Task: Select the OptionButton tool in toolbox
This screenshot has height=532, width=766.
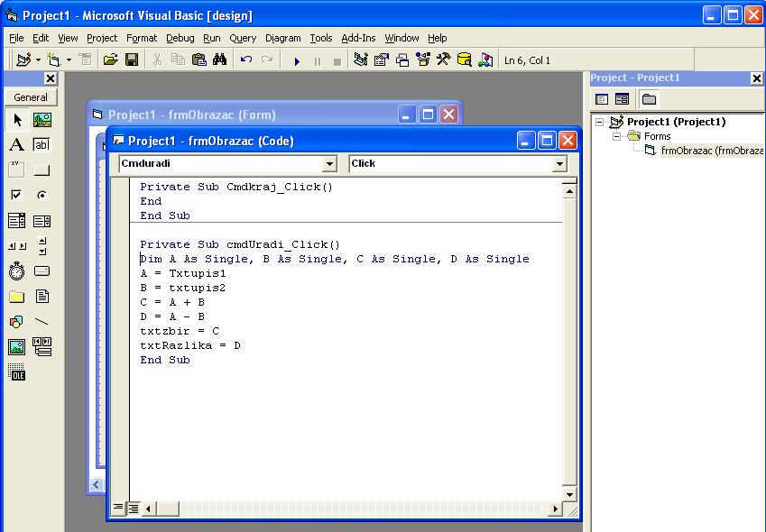Action: coord(42,196)
